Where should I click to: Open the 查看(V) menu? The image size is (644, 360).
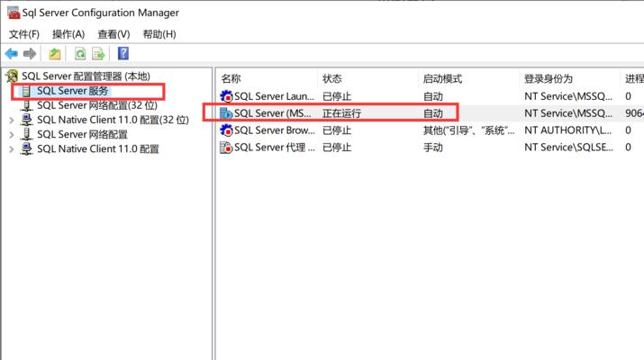tap(113, 34)
